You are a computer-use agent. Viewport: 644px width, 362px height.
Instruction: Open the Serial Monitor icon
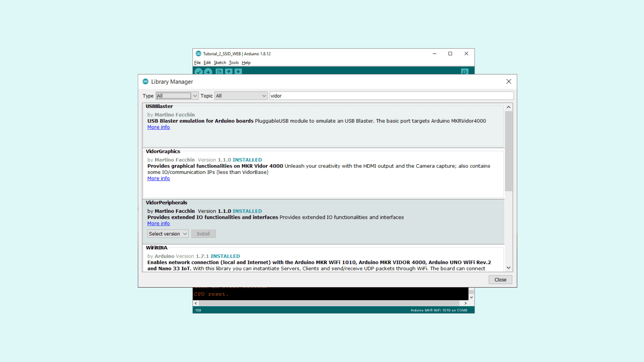(x=465, y=71)
